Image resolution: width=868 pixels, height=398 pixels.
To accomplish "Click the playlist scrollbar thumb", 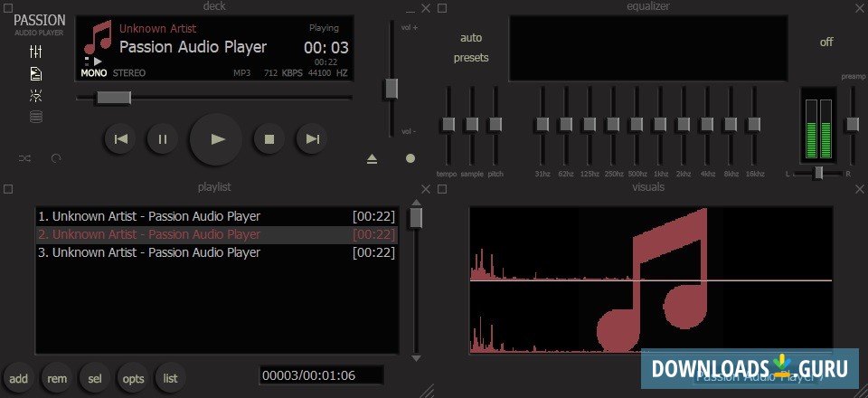I will coord(416,218).
